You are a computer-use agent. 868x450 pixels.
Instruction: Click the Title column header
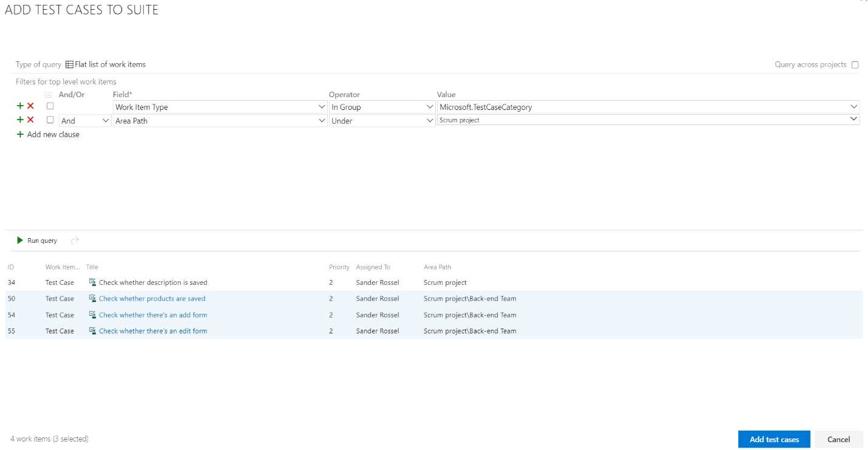point(92,267)
